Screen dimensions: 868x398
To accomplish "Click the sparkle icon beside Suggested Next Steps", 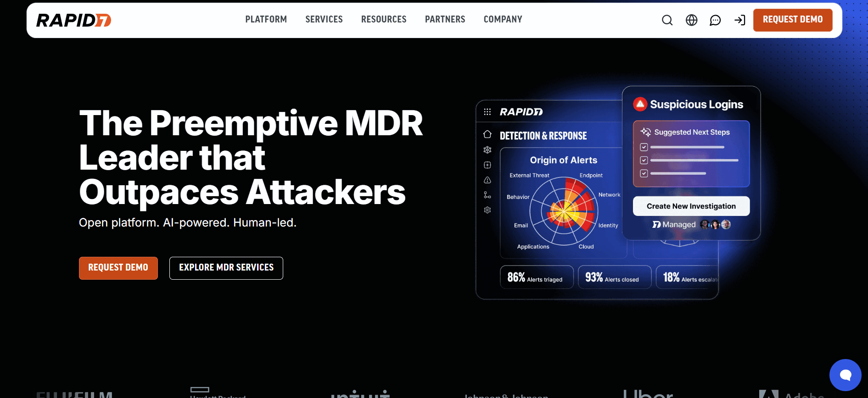I will [646, 132].
